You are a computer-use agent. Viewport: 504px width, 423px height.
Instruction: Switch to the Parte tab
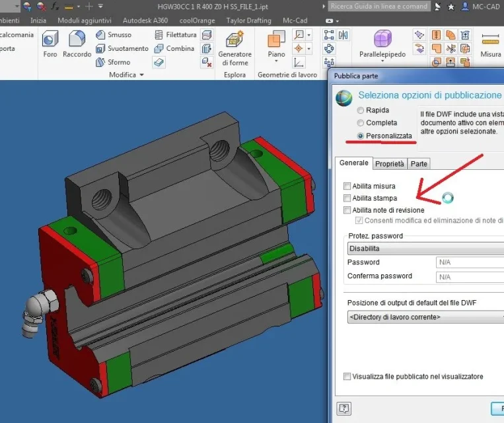[419, 164]
